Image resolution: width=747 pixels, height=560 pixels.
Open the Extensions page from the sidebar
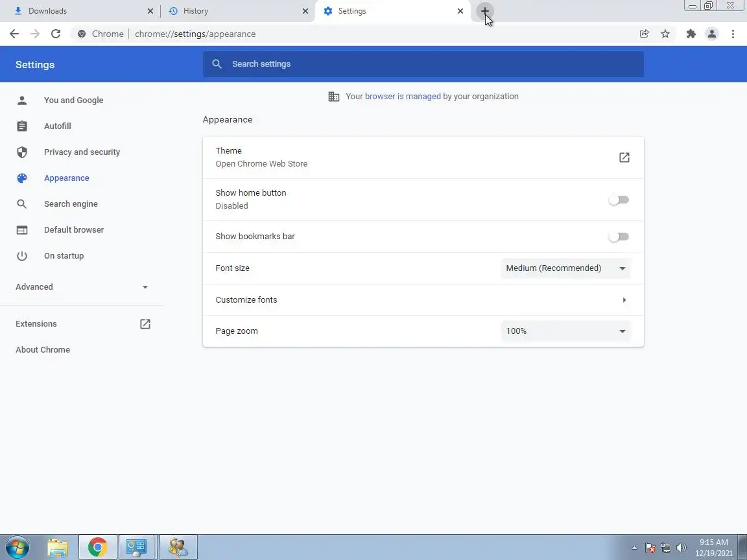click(36, 324)
